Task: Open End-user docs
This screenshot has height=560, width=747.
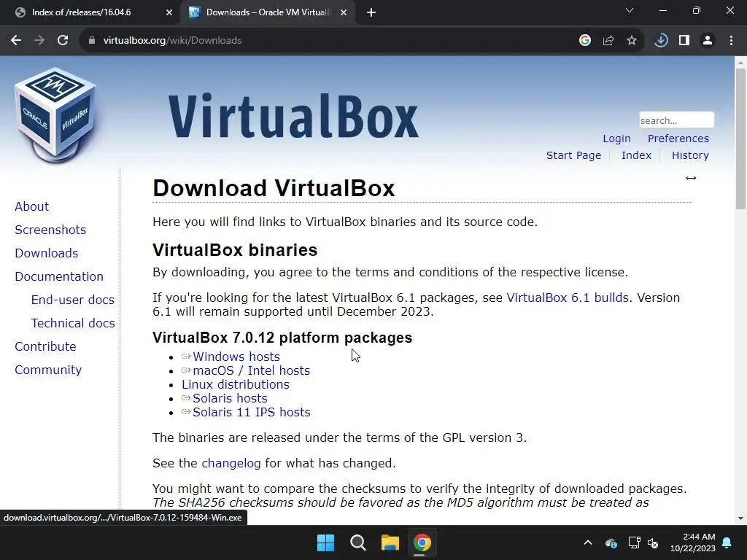Action: coord(72,300)
